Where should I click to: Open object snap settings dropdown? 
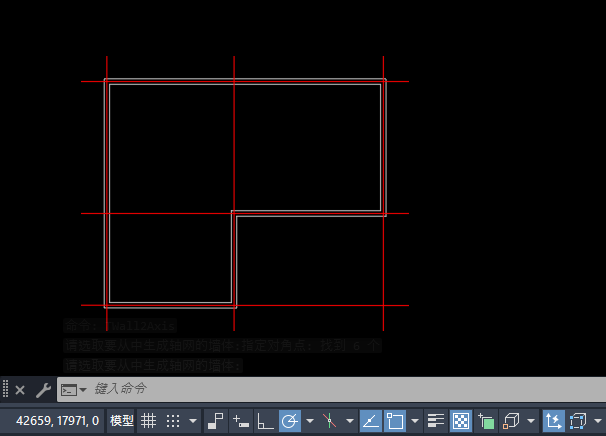pyautogui.click(x=415, y=421)
